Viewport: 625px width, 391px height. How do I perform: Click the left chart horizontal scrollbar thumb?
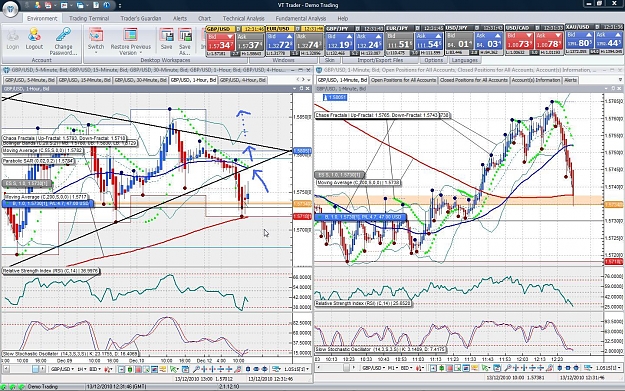tap(35, 369)
